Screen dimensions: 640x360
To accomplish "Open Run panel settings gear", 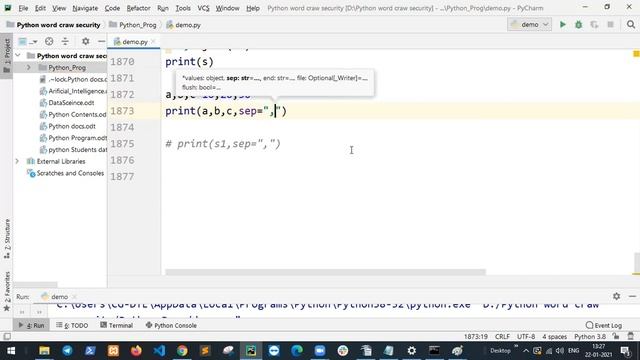I will coord(616,296).
